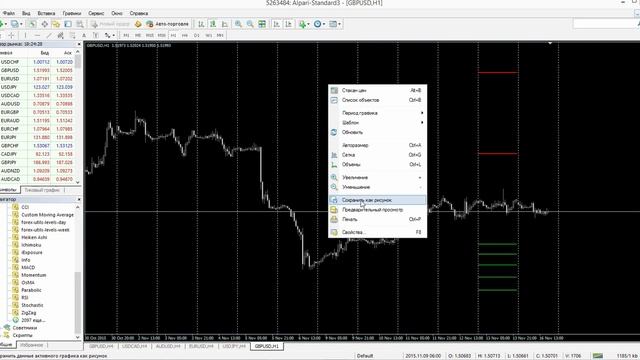Click the zoom out magnifier toolbar icon
Screen dimensions: 640x360
[x=250, y=24]
